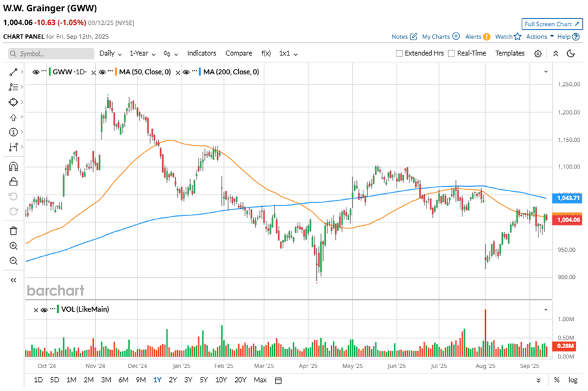Open the 1x1 grid layout dropdown
Image resolution: width=588 pixels, height=391 pixels.
pyautogui.click(x=288, y=53)
